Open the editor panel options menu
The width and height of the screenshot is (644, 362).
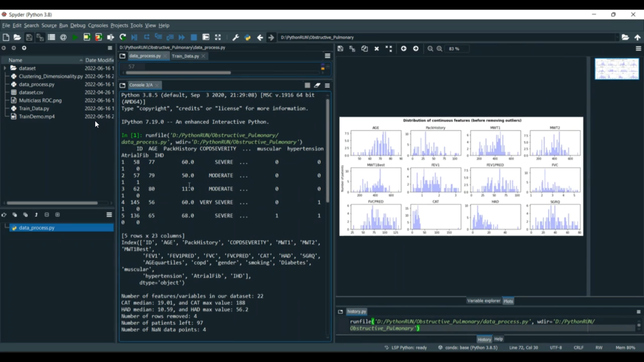tap(327, 56)
